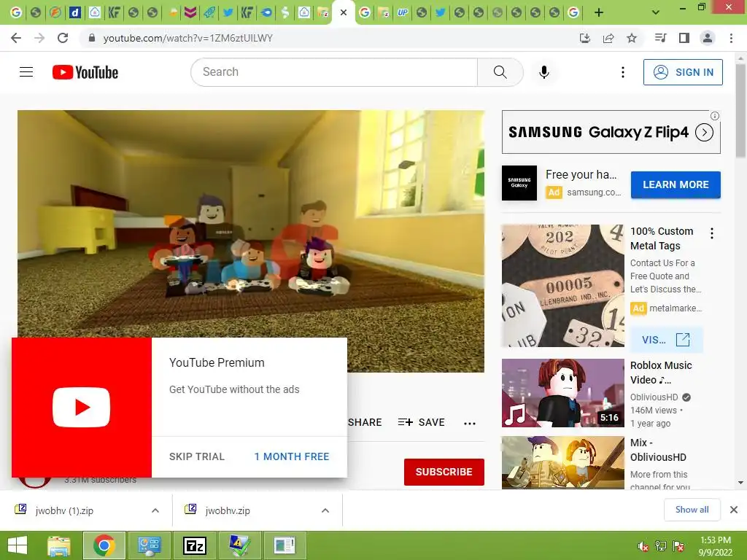The width and height of the screenshot is (747, 560).
Task: Open '100% Custom Metal Tags' ad title
Action: tap(661, 238)
